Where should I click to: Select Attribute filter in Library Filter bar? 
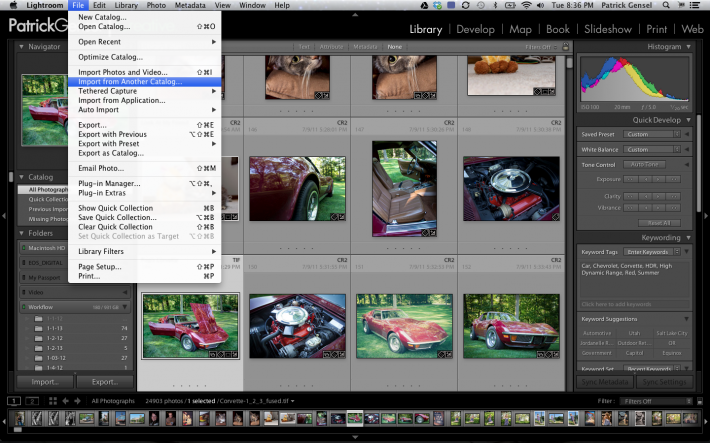pyautogui.click(x=331, y=47)
